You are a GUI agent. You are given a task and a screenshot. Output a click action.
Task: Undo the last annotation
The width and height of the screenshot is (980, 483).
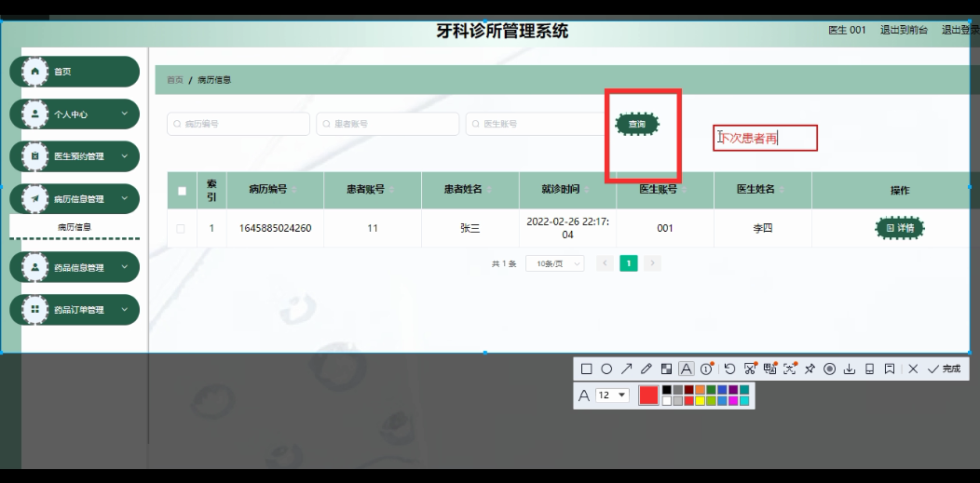(x=730, y=369)
